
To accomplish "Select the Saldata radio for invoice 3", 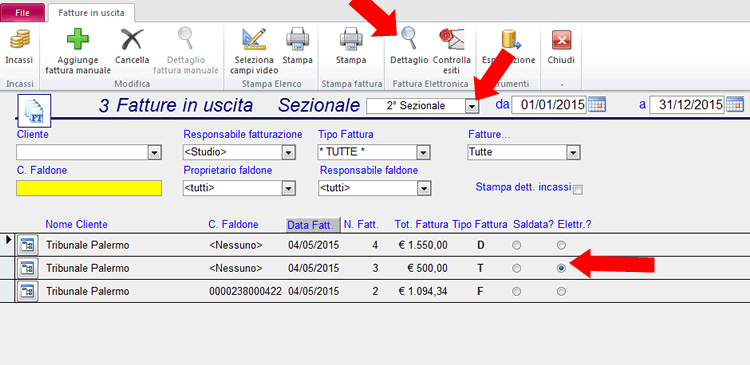I will 516,268.
